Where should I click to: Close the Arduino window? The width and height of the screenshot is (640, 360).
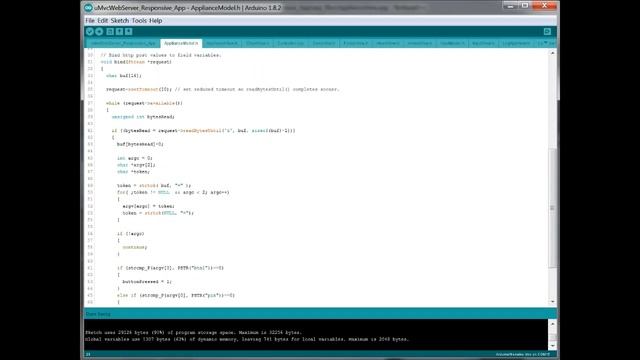coord(544,6)
